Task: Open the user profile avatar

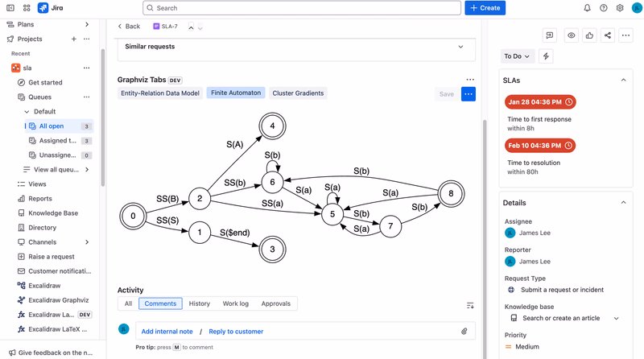Action: pyautogui.click(x=637, y=8)
